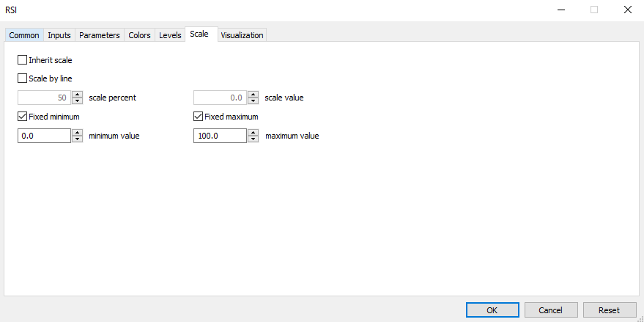Increase scale value with up arrow
Image resolution: width=644 pixels, height=322 pixels.
[253, 95]
